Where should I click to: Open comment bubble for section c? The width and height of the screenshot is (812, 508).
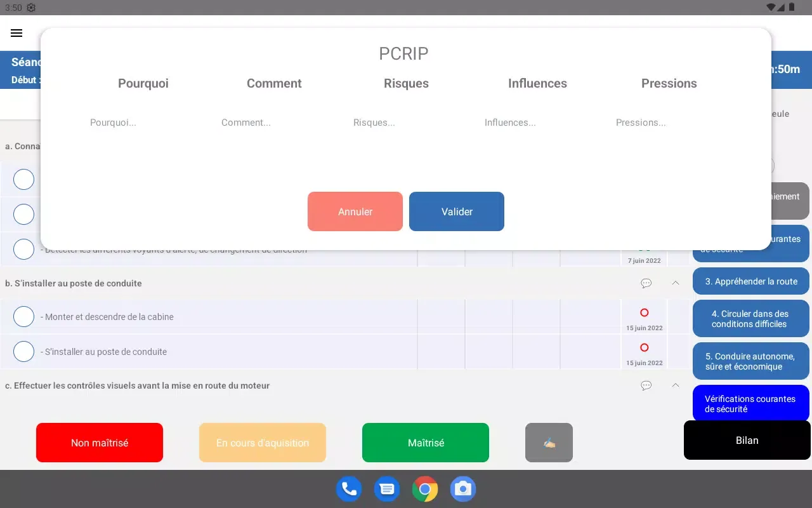click(x=646, y=385)
